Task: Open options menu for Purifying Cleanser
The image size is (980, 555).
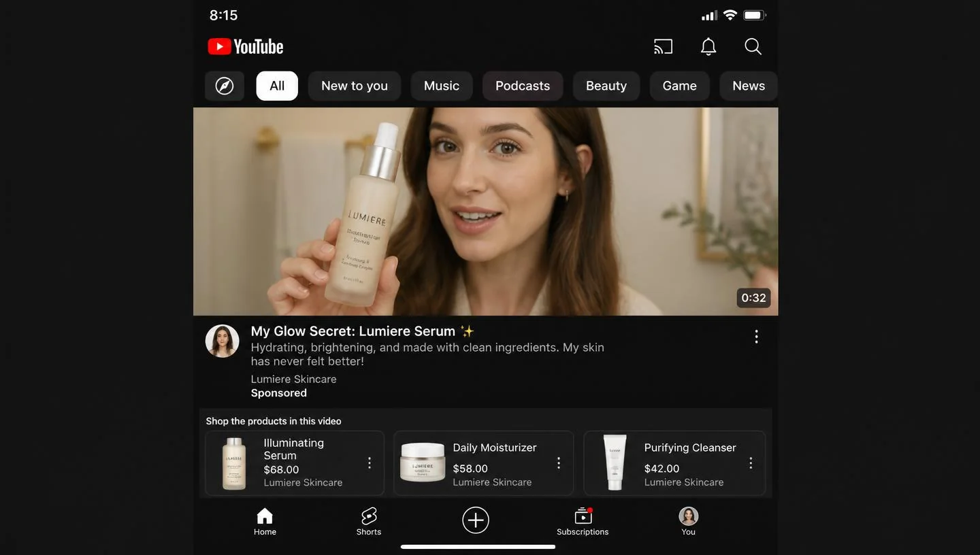Action: pyautogui.click(x=751, y=463)
